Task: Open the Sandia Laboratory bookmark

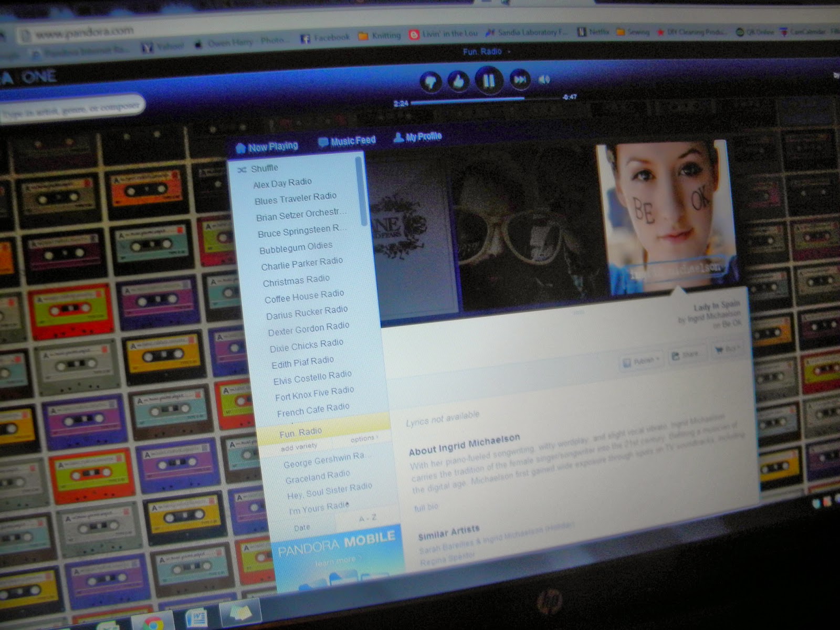Action: tap(527, 33)
